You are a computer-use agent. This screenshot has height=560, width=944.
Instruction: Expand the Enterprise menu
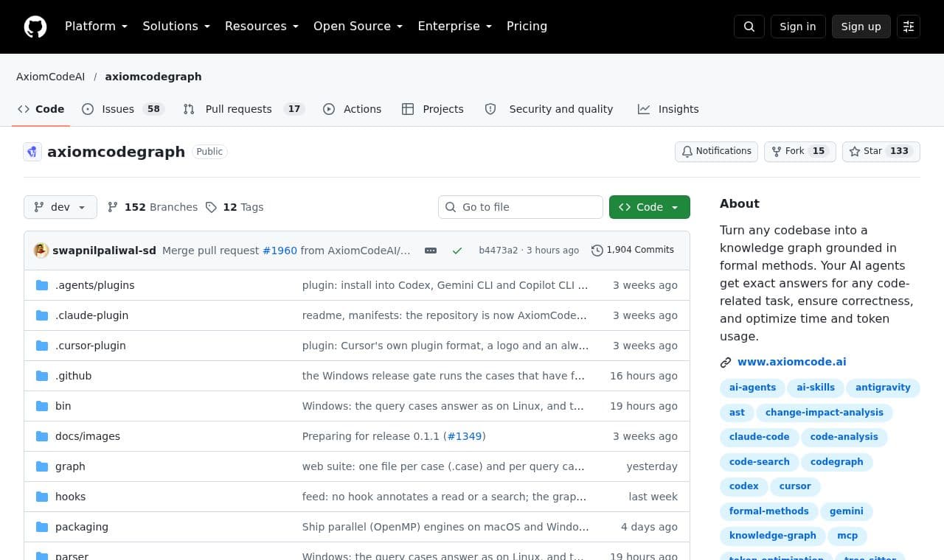tap(455, 27)
